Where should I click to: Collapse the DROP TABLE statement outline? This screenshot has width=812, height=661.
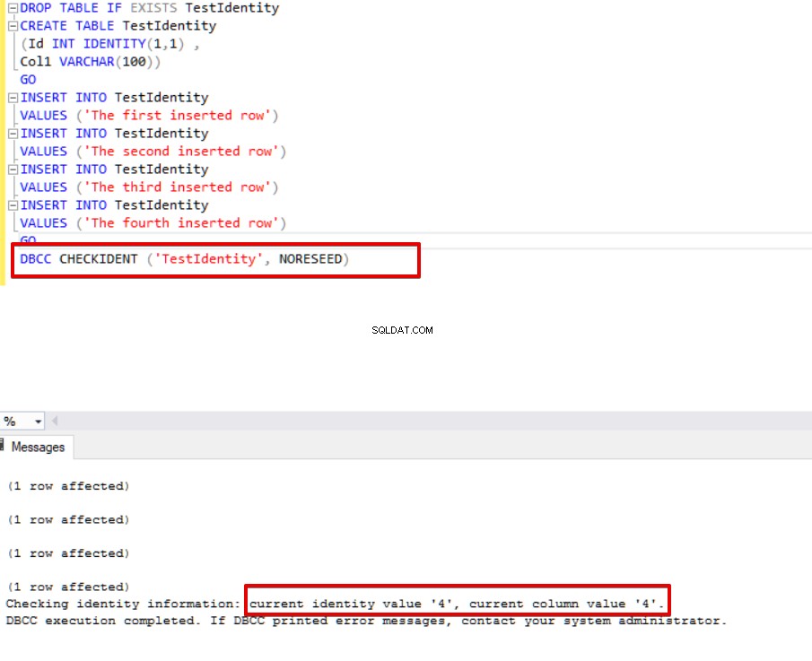[x=13, y=8]
